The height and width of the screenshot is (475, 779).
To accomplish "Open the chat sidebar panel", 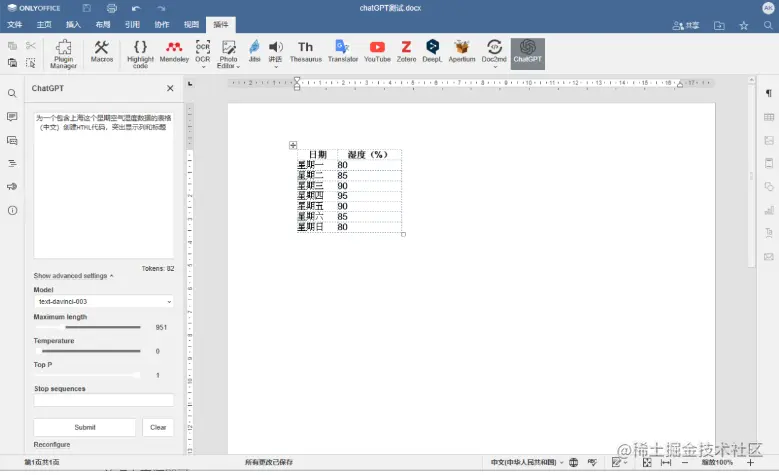I will click(12, 140).
